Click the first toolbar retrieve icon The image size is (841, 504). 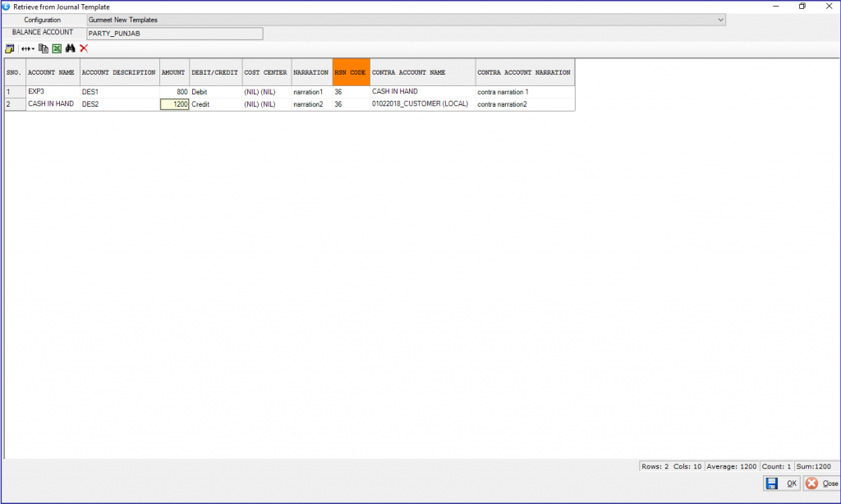point(9,48)
